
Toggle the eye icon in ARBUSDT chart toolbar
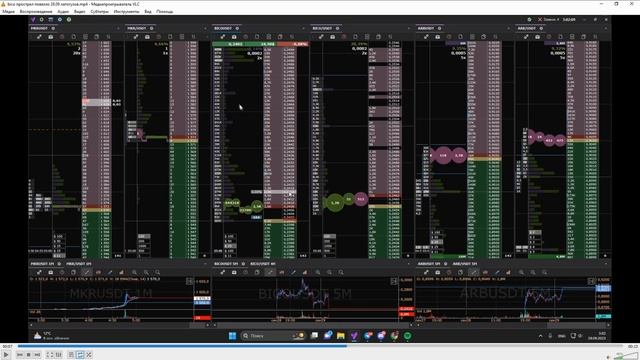click(x=485, y=272)
